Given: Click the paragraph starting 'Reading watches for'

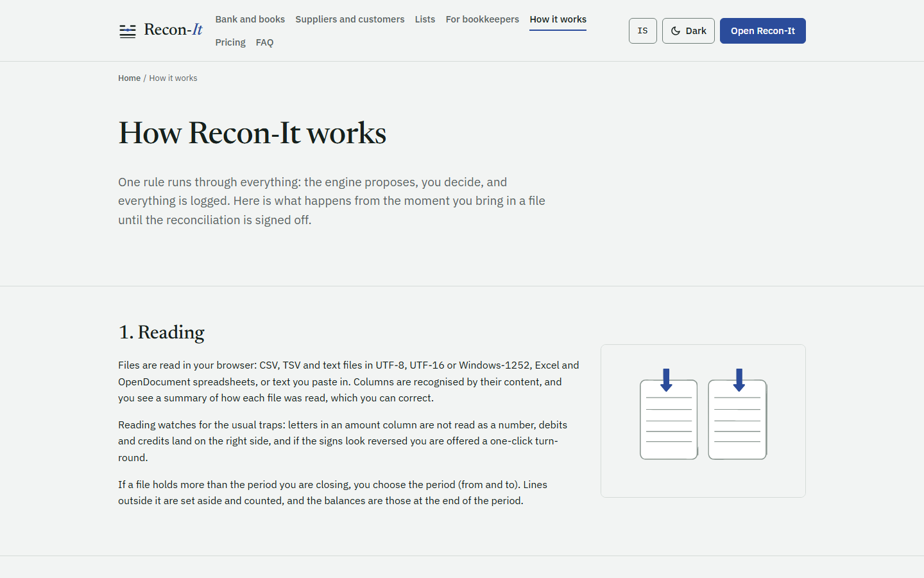Looking at the screenshot, I should click(x=343, y=441).
